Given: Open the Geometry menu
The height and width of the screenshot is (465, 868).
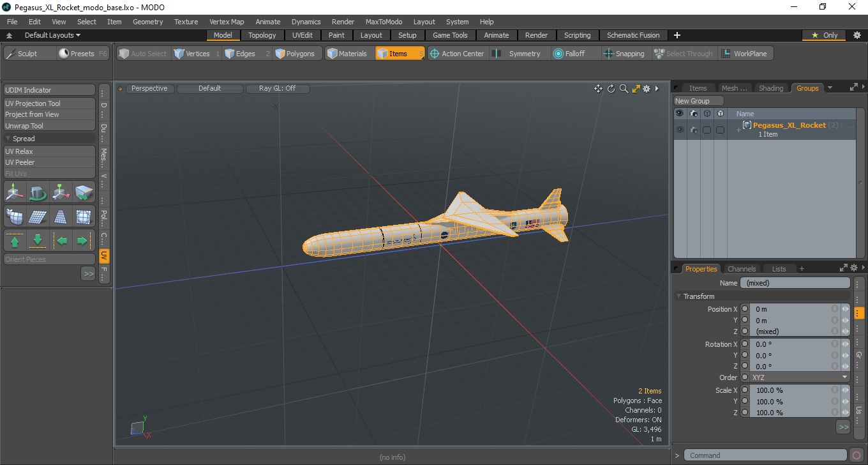Looking at the screenshot, I should (x=148, y=22).
